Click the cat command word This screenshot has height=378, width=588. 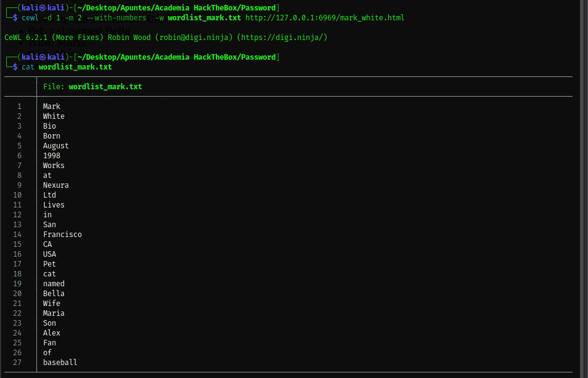click(28, 67)
